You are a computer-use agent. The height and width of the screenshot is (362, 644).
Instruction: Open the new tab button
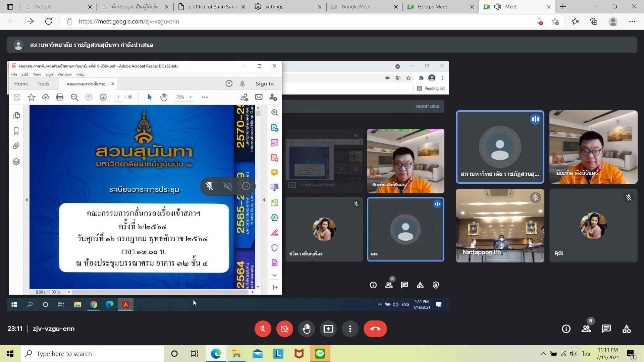(563, 7)
